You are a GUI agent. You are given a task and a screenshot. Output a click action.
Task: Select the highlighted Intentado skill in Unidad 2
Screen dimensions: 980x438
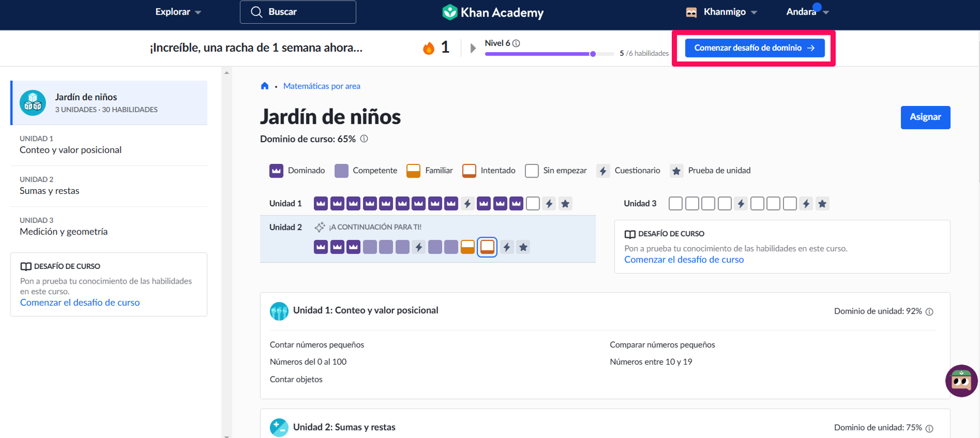pos(487,247)
